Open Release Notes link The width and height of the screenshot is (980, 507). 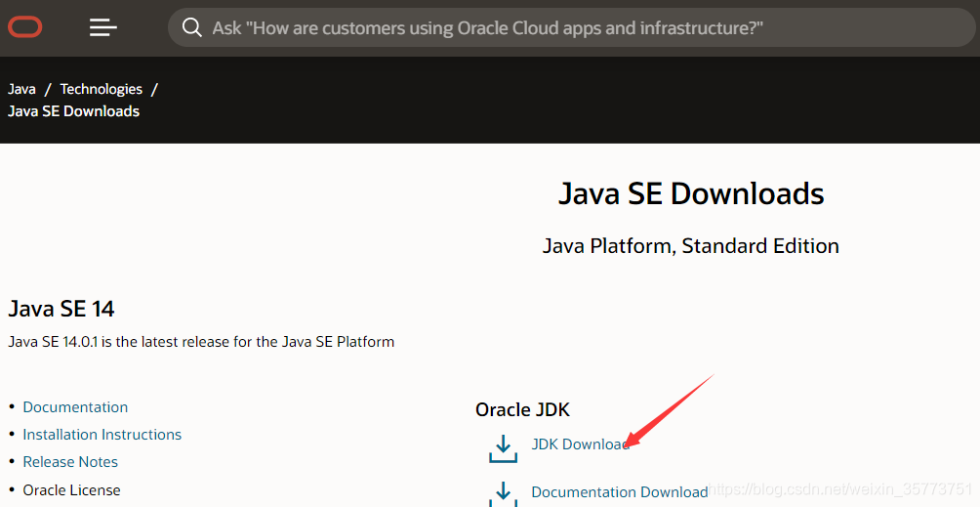[x=70, y=462]
